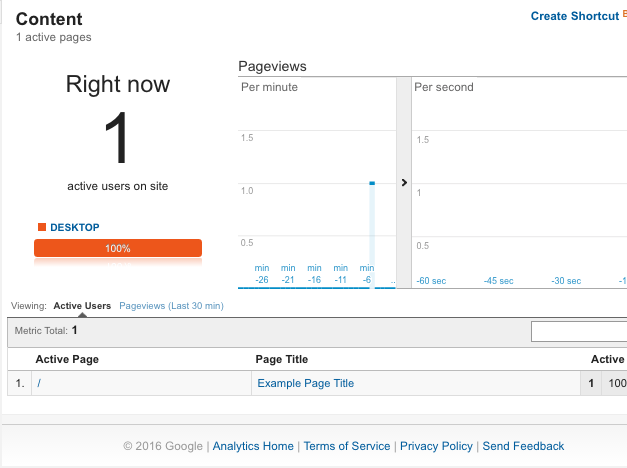
Task: Click the orange 100% desktop bar
Action: coord(118,248)
